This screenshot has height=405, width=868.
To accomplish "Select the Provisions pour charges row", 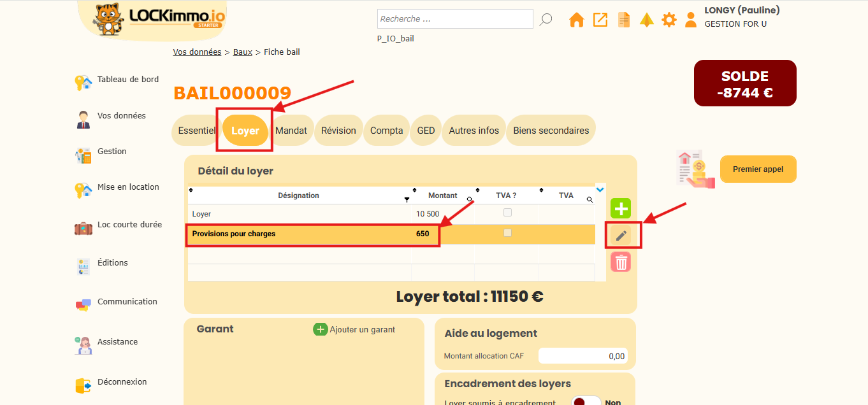I will [392, 234].
